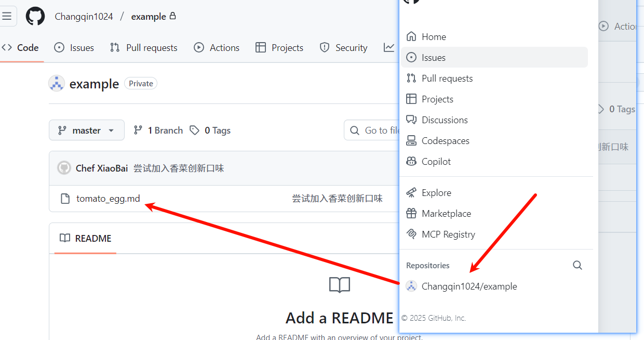Click the file icon beside tomato_egg.md
This screenshot has width=644, height=340.
coord(65,199)
